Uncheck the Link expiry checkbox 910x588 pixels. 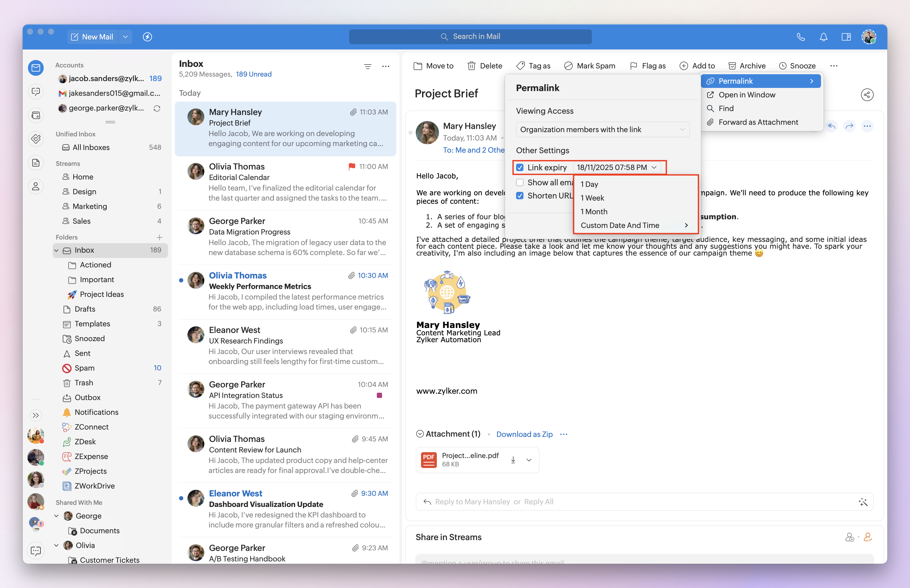(520, 167)
